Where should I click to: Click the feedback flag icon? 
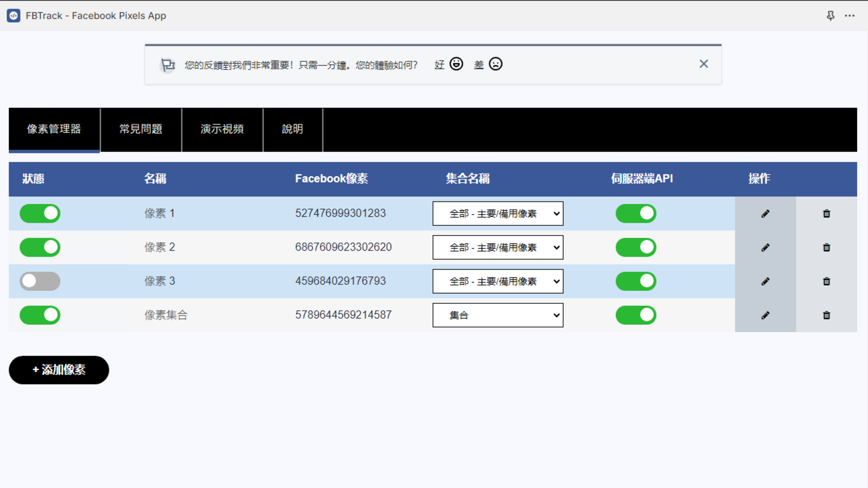click(x=168, y=65)
